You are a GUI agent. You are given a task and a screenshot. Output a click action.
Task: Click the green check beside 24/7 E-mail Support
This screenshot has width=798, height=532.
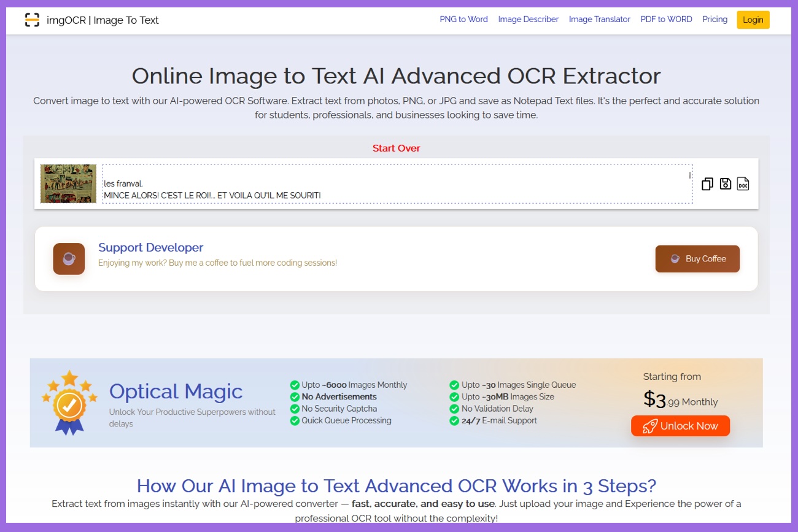click(454, 421)
